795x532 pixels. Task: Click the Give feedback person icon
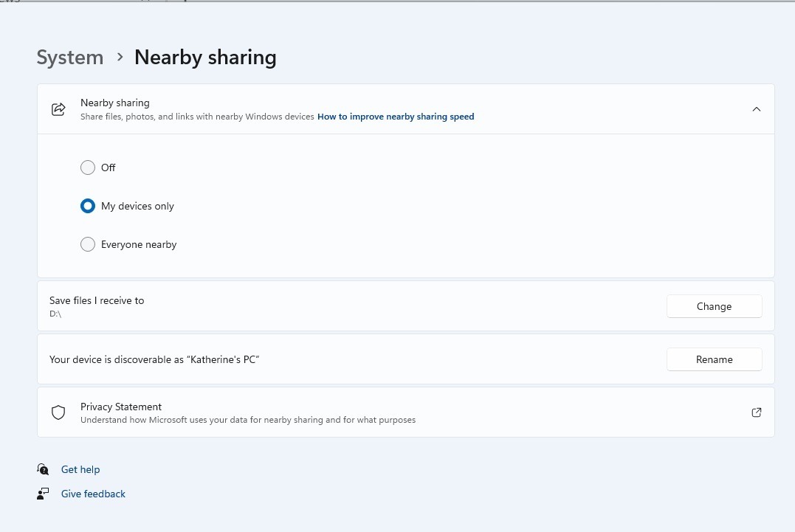point(43,494)
